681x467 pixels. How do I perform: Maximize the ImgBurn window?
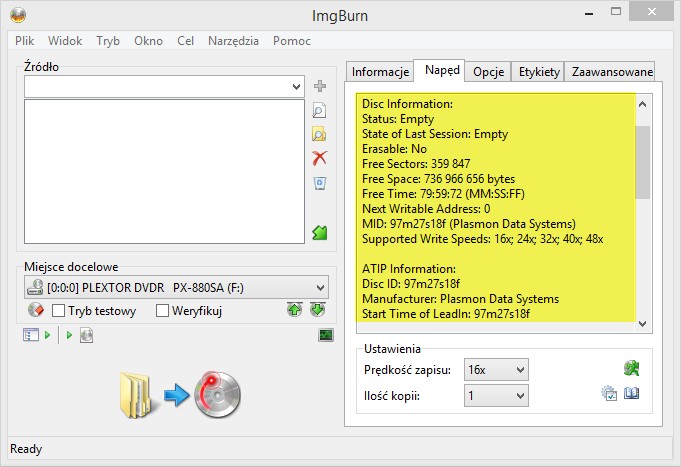[616, 12]
